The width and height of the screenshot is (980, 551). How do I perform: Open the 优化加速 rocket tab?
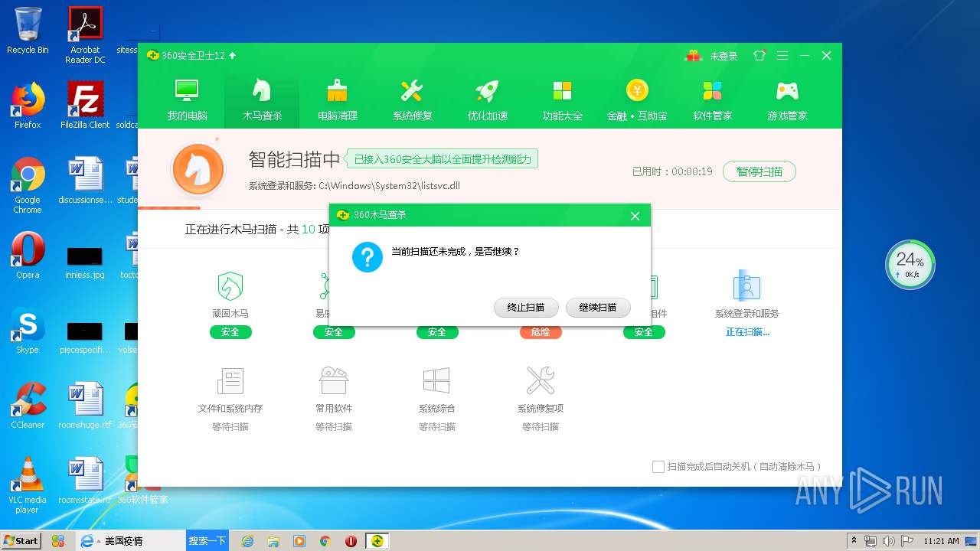click(487, 100)
